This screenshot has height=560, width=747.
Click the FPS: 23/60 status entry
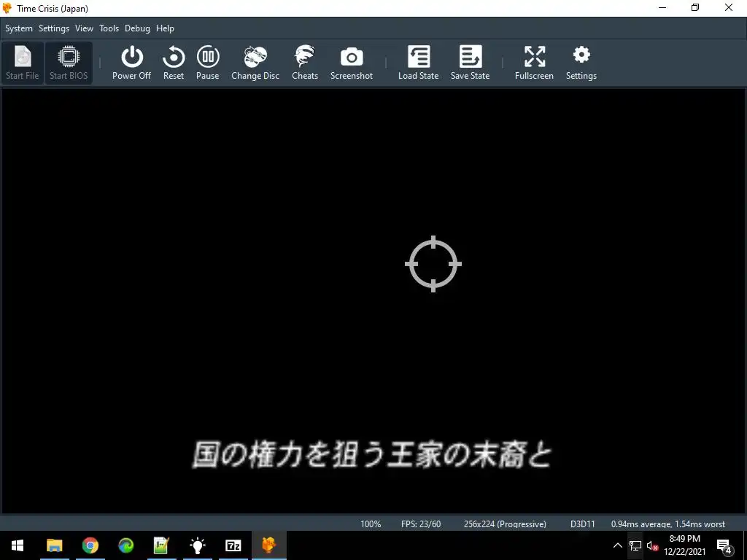pyautogui.click(x=421, y=524)
